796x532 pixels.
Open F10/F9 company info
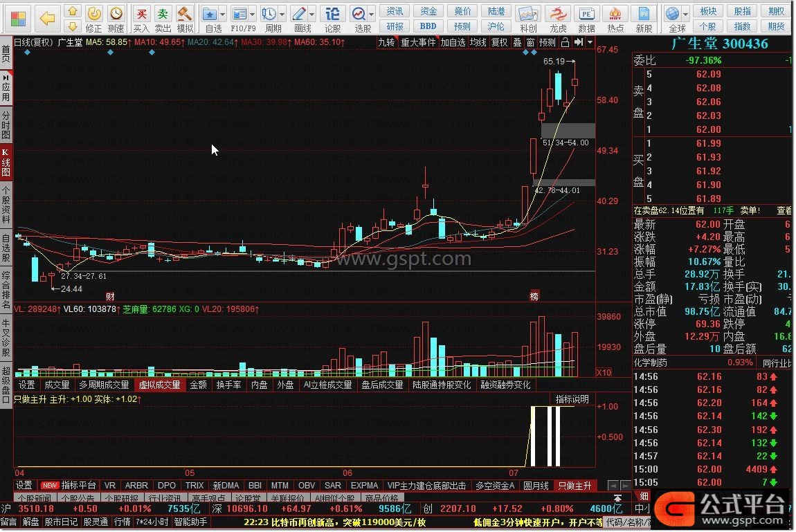click(x=239, y=19)
